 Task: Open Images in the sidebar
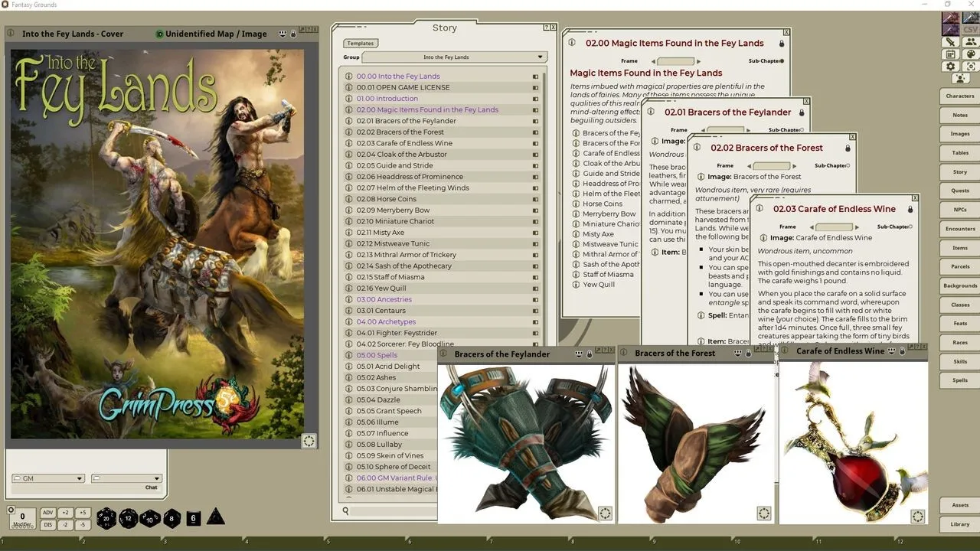coord(959,134)
